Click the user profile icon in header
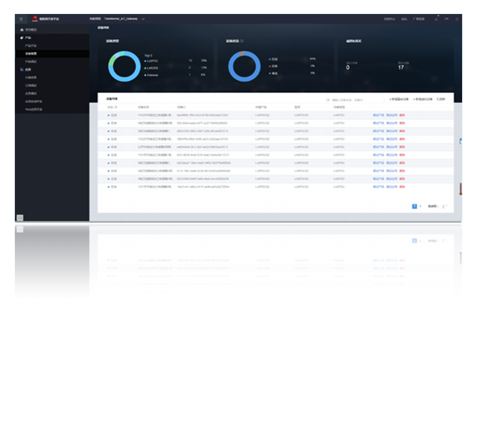 click(457, 19)
